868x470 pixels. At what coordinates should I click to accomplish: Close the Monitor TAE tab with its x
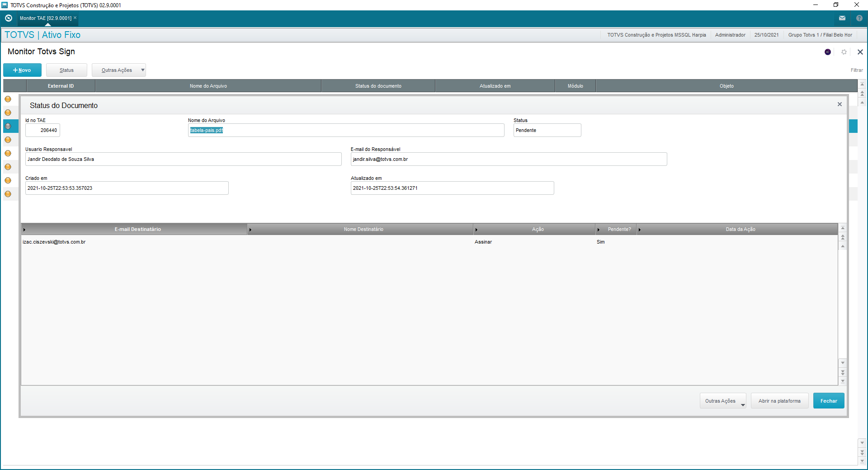click(x=75, y=18)
